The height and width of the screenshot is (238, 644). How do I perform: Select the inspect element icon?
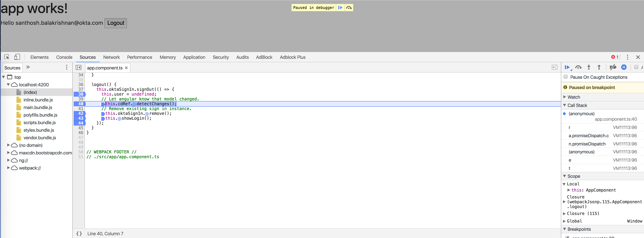pyautogui.click(x=7, y=57)
